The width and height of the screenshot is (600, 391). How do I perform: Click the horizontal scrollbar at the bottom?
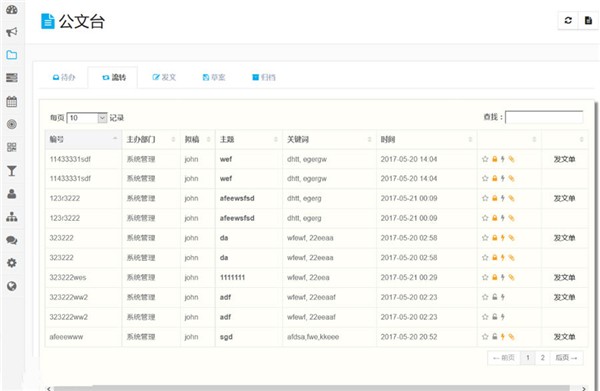(x=312, y=388)
